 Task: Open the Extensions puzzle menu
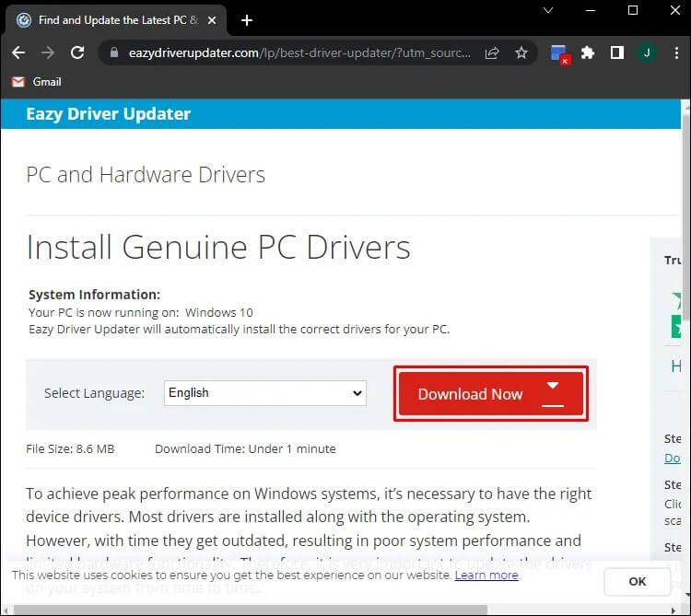point(588,53)
